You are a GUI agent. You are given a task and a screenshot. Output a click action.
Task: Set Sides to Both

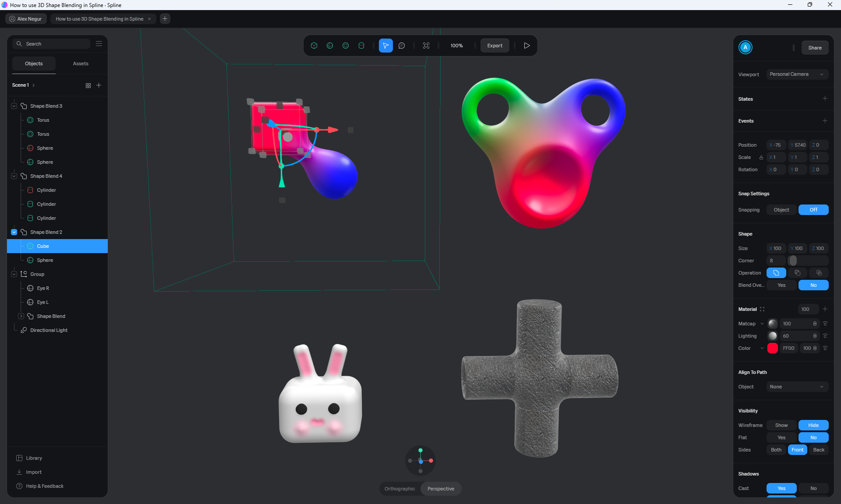click(776, 450)
